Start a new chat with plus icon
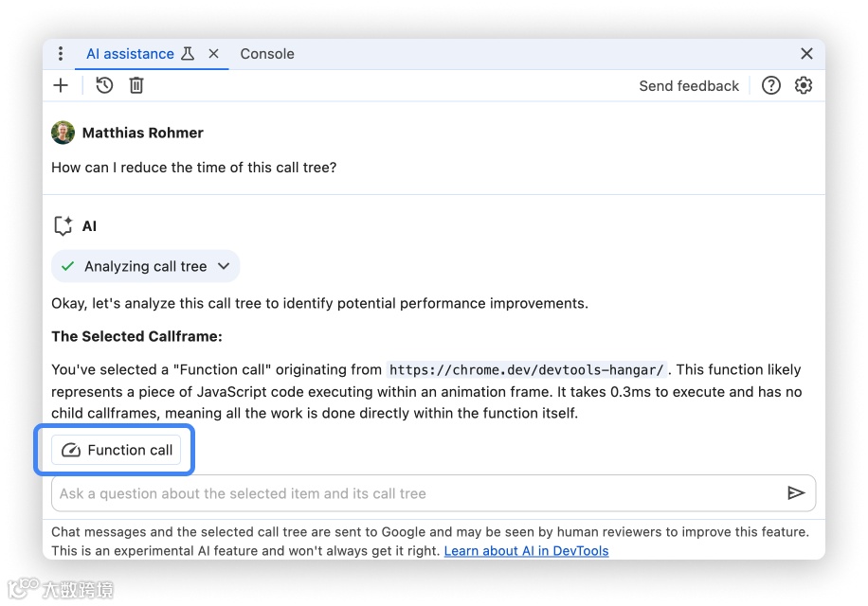This screenshot has width=868, height=606. (x=61, y=85)
